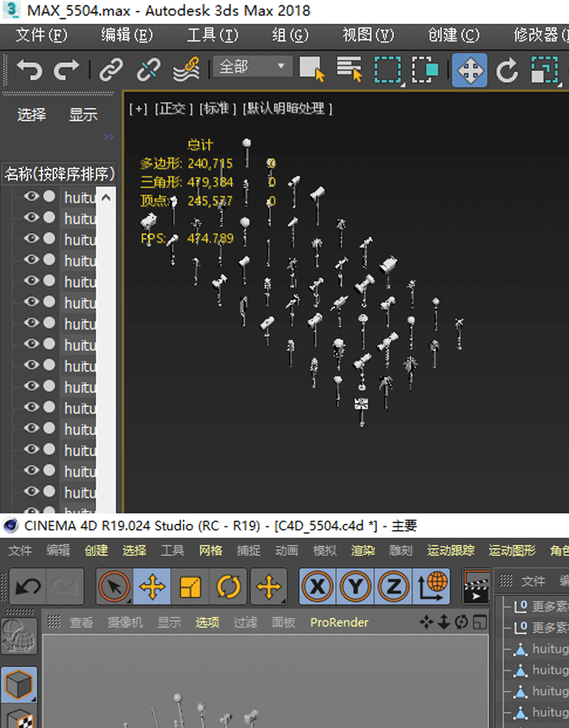
Task: Toggle visibility eye of eighth huitu object
Action: (x=32, y=344)
